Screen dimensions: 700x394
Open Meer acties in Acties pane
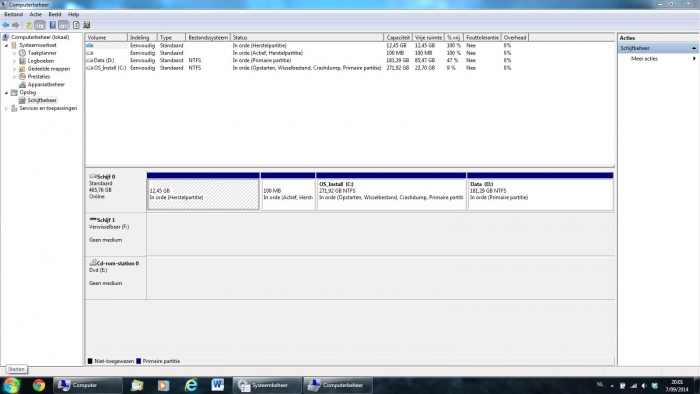coord(644,58)
